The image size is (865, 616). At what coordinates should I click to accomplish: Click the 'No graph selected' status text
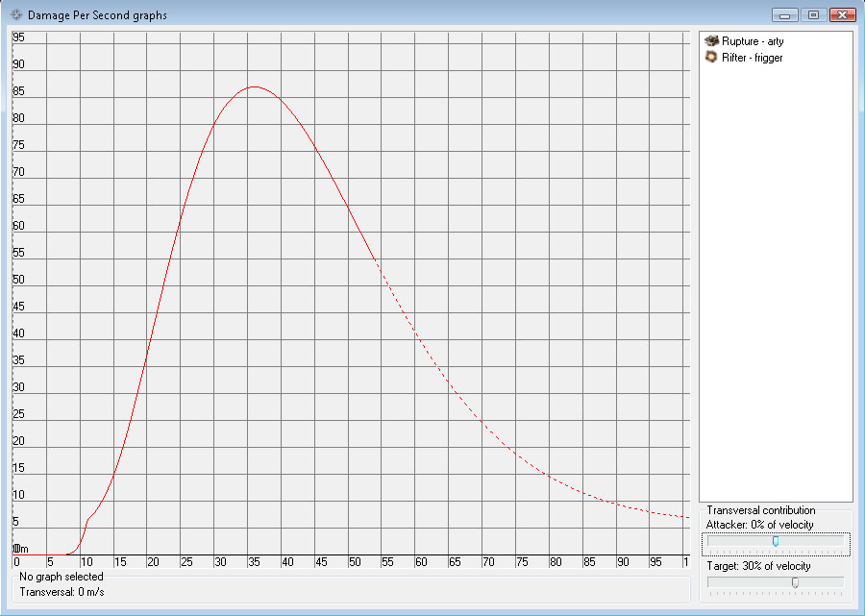click(x=62, y=577)
